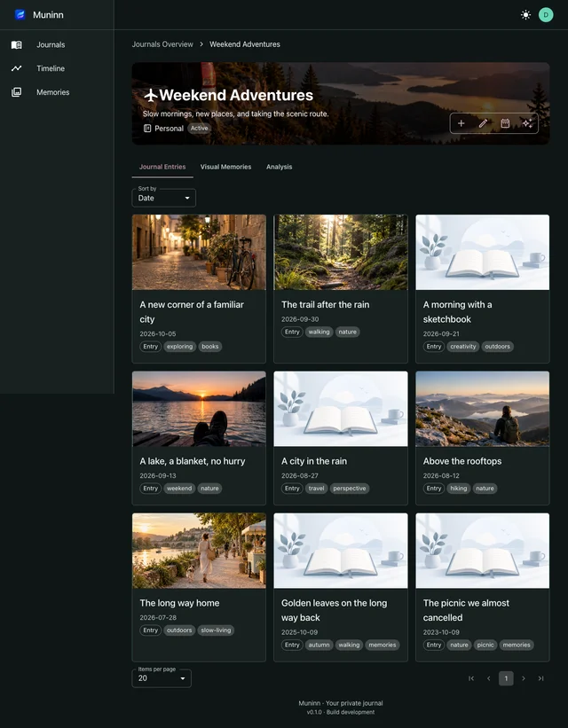Click the Active status chip
Viewport: 568px width, 728px height.
click(200, 129)
